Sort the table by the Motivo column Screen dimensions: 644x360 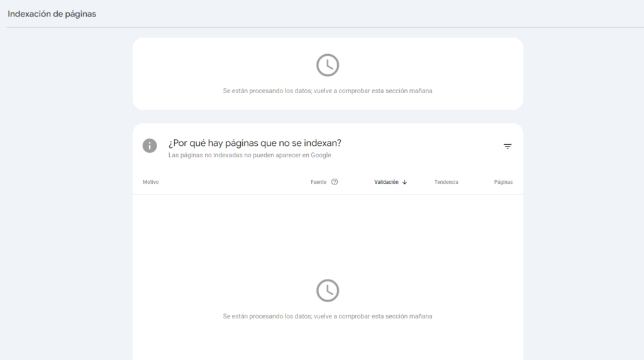[x=151, y=182]
